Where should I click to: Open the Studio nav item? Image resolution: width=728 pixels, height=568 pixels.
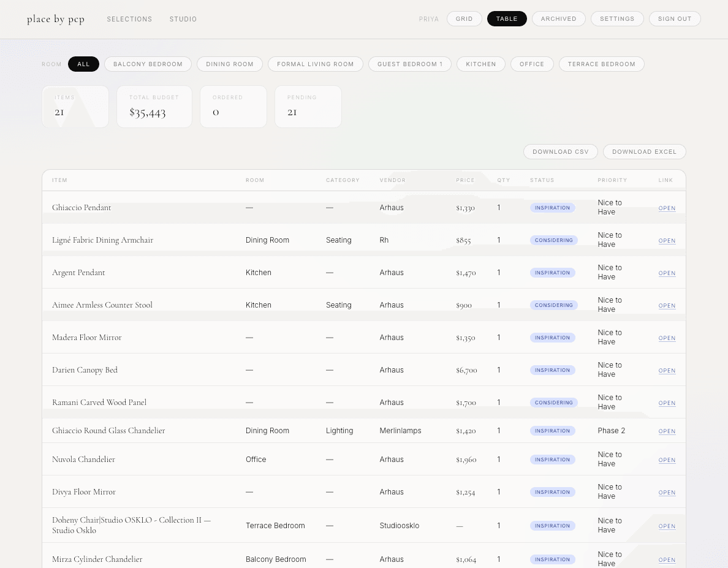[183, 19]
